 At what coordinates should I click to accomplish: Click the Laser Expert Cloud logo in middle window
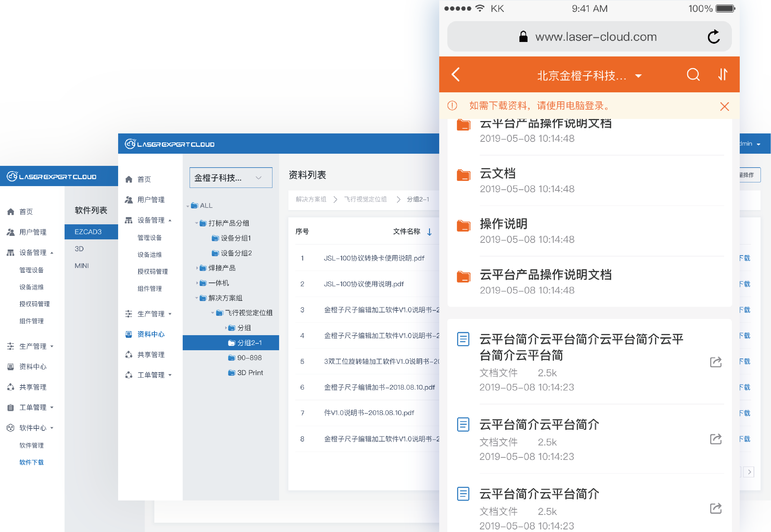(170, 144)
